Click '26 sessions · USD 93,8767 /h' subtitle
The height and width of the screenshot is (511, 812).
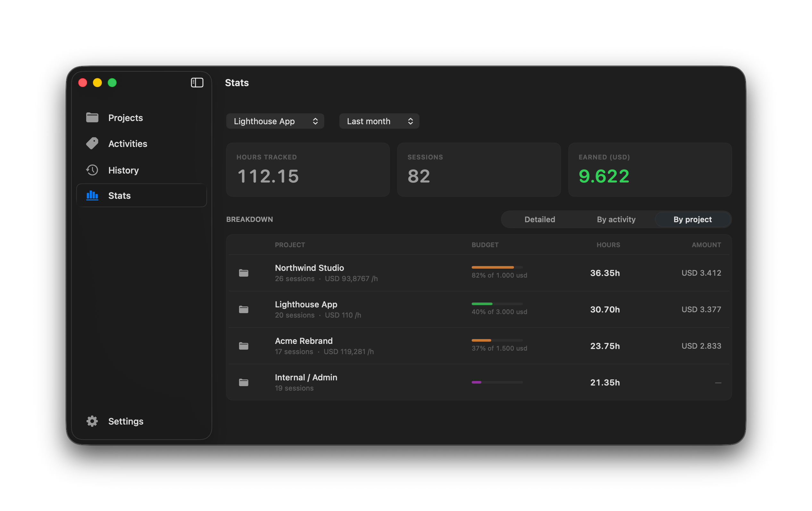tap(326, 279)
